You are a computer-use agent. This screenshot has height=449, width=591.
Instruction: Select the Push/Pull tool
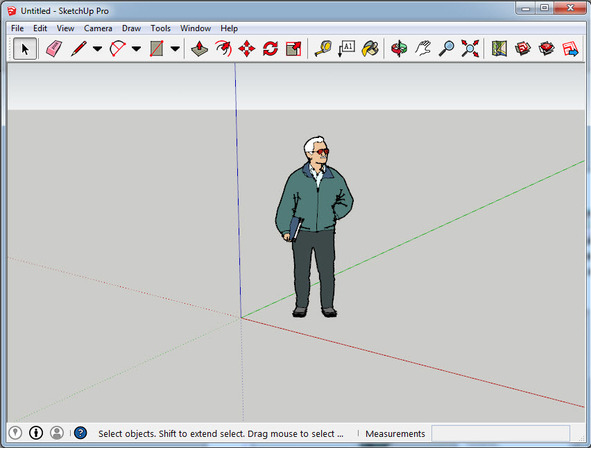coord(199,49)
